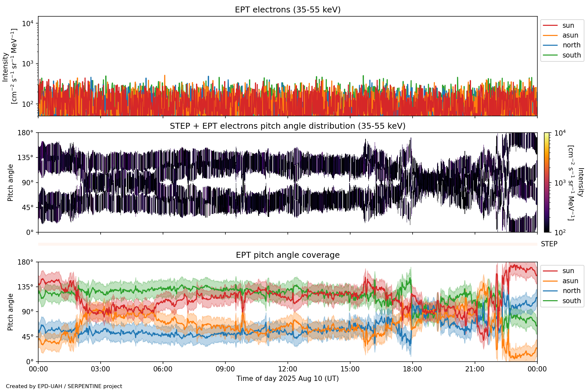Click the red sun line in top legend
The image size is (588, 392).
click(x=550, y=25)
